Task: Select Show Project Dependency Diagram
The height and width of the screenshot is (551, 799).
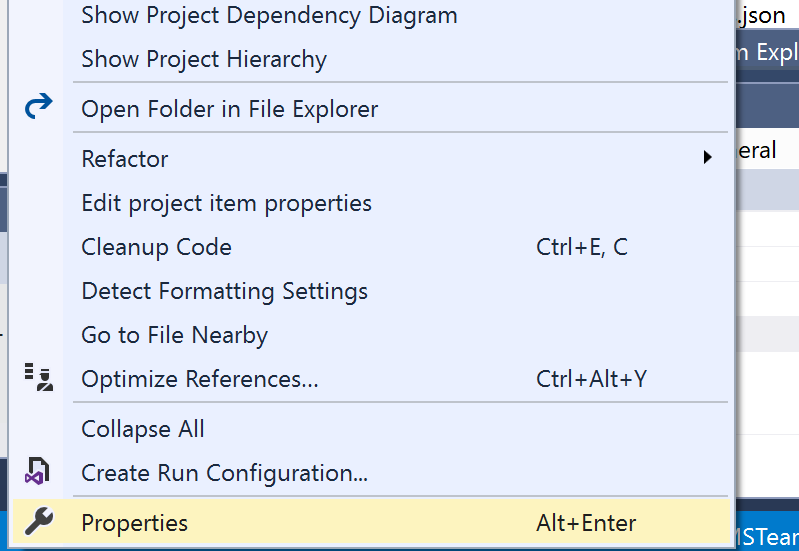Action: click(x=269, y=16)
